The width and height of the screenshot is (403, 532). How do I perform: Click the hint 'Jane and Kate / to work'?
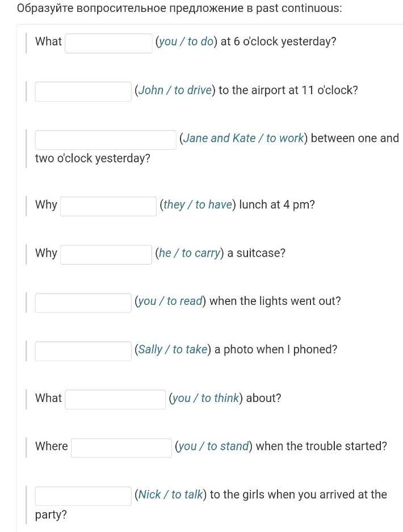244,139
